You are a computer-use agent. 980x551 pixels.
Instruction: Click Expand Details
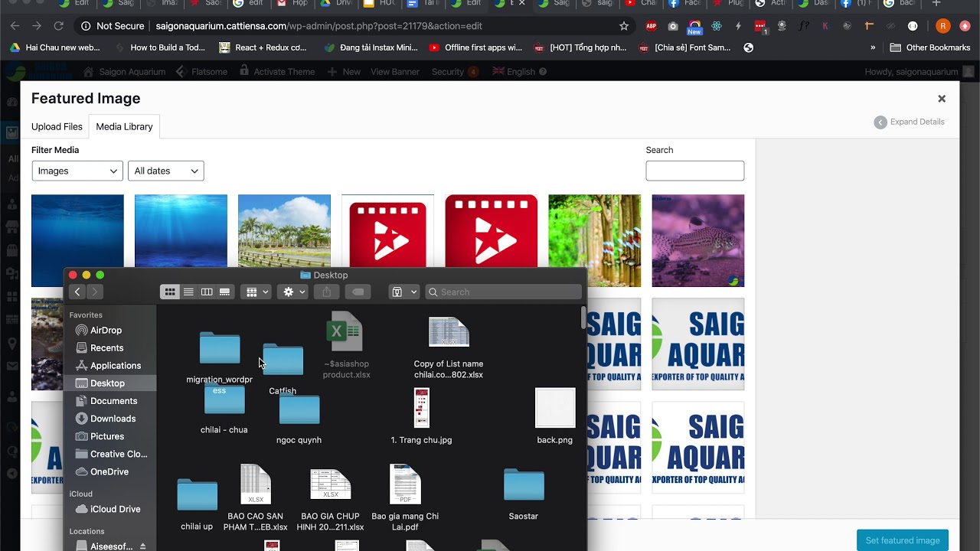910,122
